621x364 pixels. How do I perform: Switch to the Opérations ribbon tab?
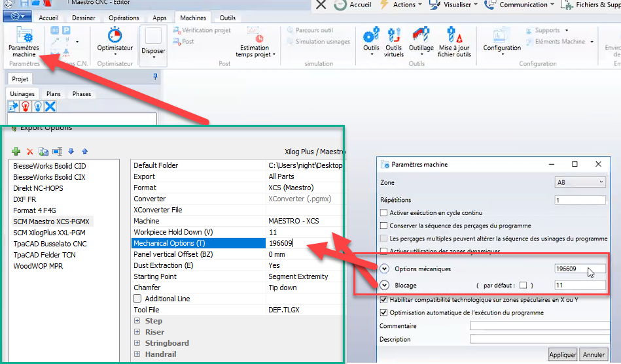(124, 18)
